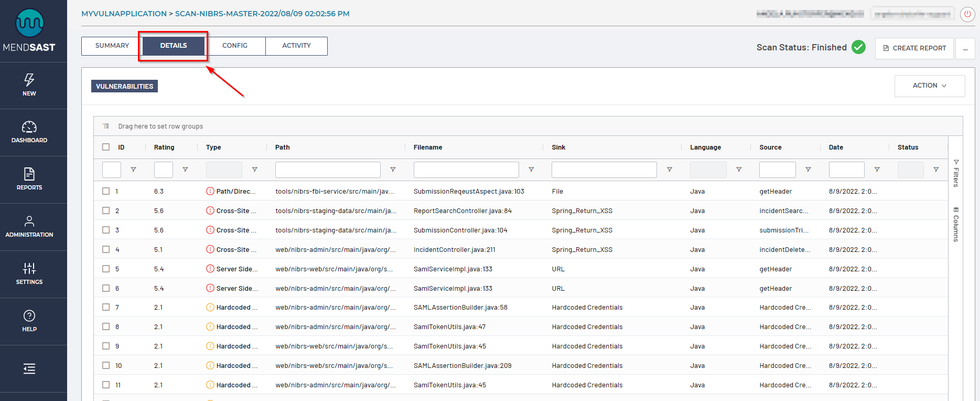This screenshot has height=401, width=980.
Task: Select checkbox for row 7 Hardcoded
Action: [106, 307]
